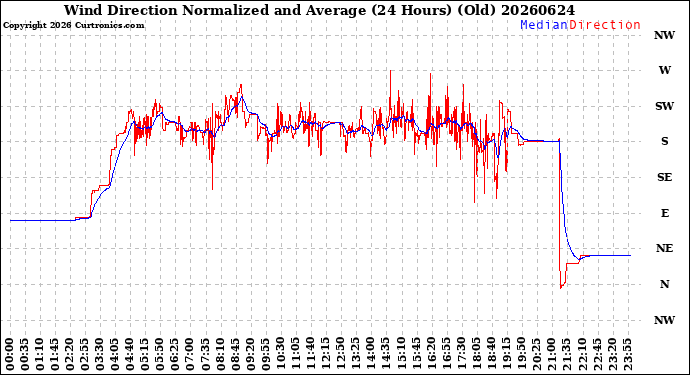Click the 14:00 time axis label
This screenshot has width=690, height=375.
(371, 355)
